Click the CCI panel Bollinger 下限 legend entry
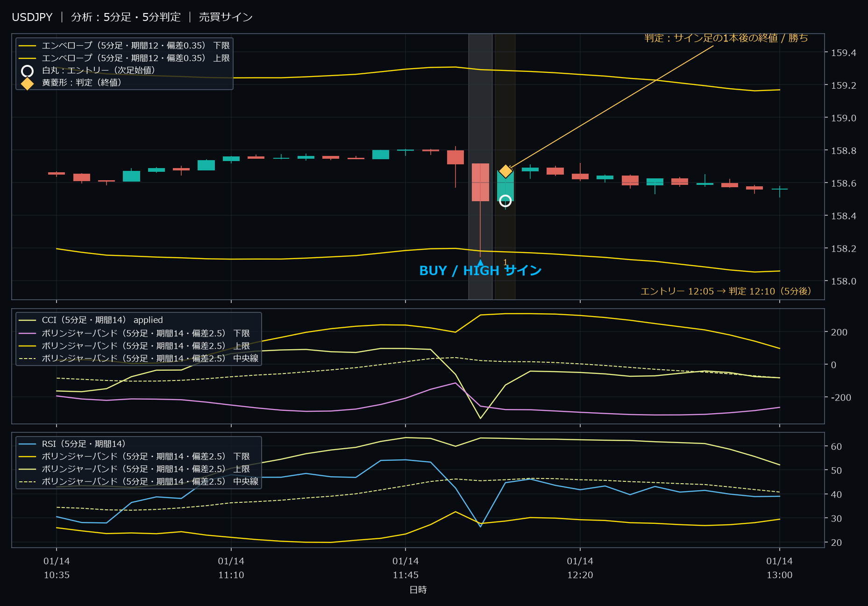868x606 pixels. tap(135, 333)
